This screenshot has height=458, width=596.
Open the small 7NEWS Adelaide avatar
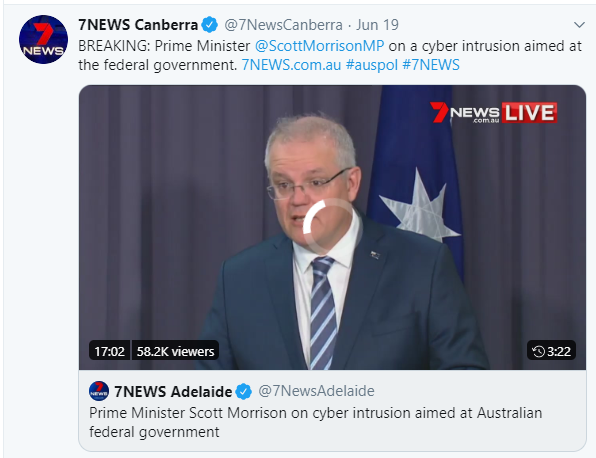tap(99, 391)
